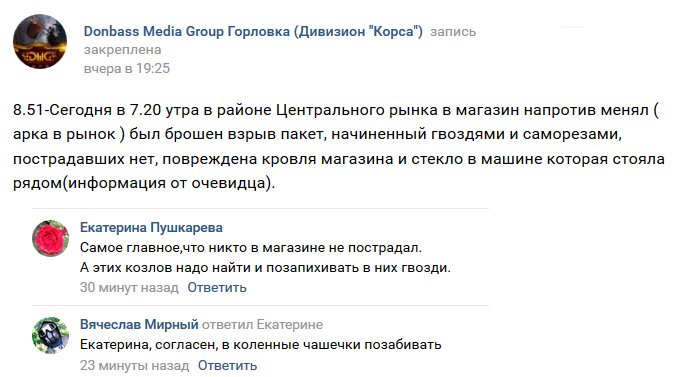Click the post line ending "информация от очевидца"
Image resolution: width=687 pixels, height=377 pixels.
(144, 183)
